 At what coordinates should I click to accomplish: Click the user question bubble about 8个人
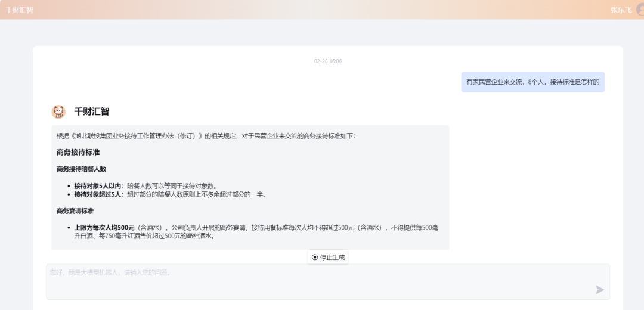[x=532, y=82]
